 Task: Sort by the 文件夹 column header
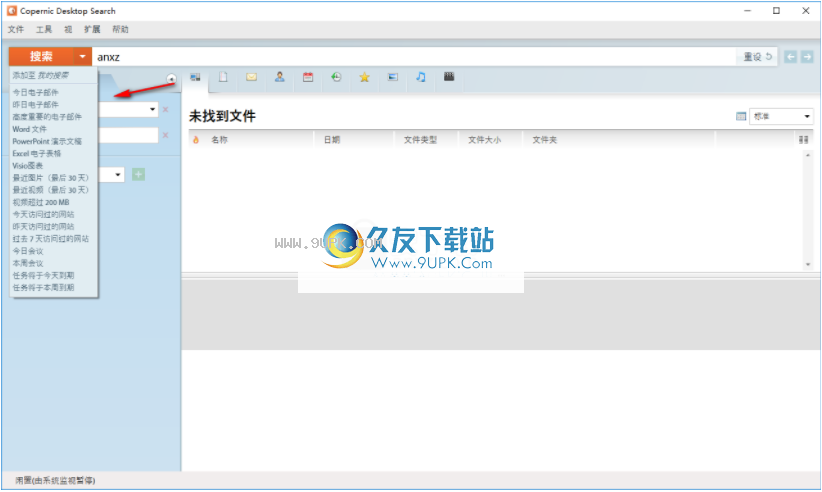tap(545, 140)
